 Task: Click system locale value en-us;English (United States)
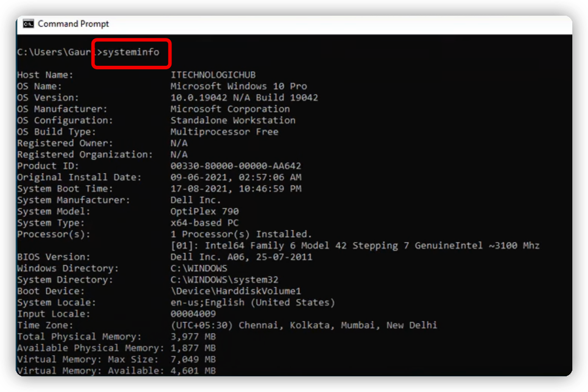pyautogui.click(x=252, y=302)
